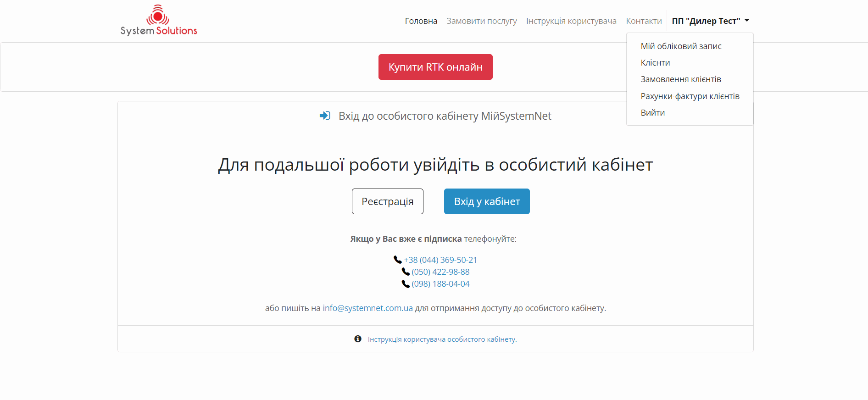Viewport: 868px width, 400px height.
Task: Open Замовити послугу navigation link
Action: point(481,21)
